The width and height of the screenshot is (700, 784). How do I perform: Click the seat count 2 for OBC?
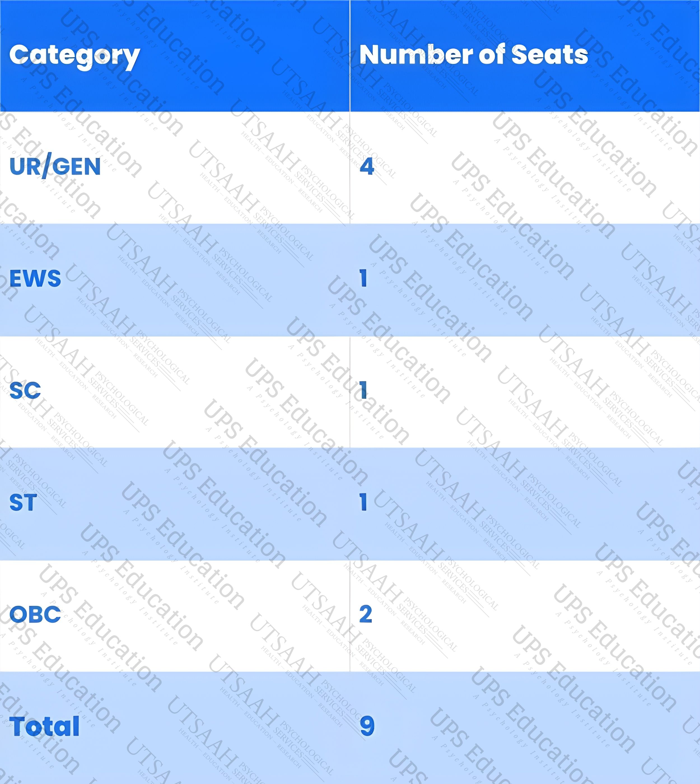point(366,614)
